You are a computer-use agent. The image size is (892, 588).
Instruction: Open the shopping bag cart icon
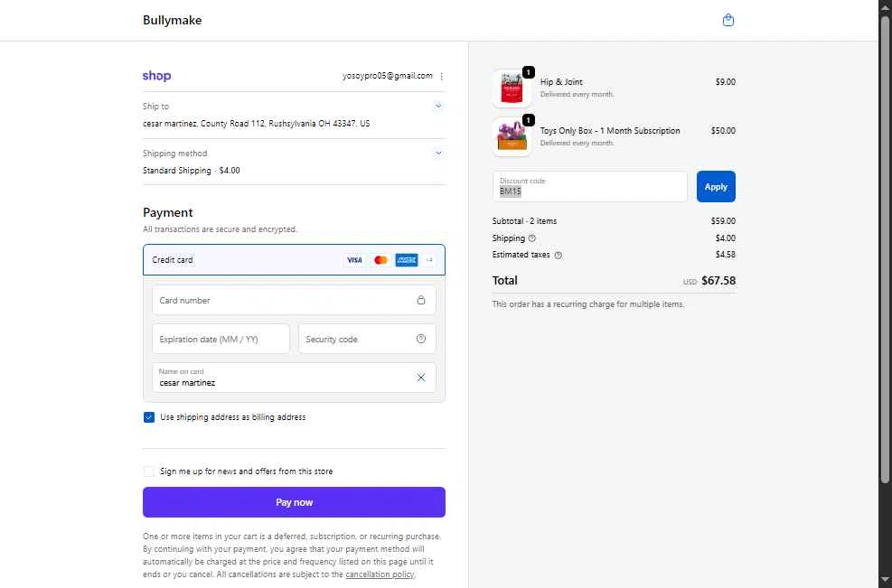coord(728,20)
